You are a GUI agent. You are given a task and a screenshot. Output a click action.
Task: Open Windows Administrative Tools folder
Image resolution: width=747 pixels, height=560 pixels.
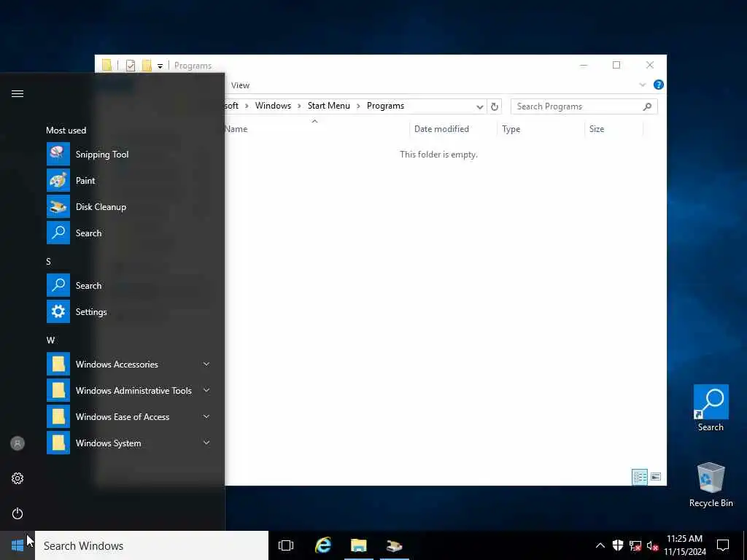pyautogui.click(x=128, y=391)
